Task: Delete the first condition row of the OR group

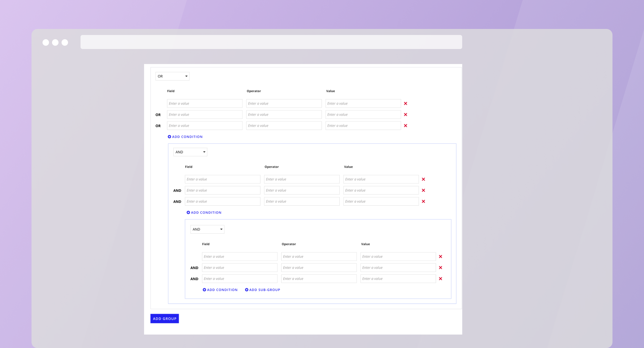Action: coord(405,103)
